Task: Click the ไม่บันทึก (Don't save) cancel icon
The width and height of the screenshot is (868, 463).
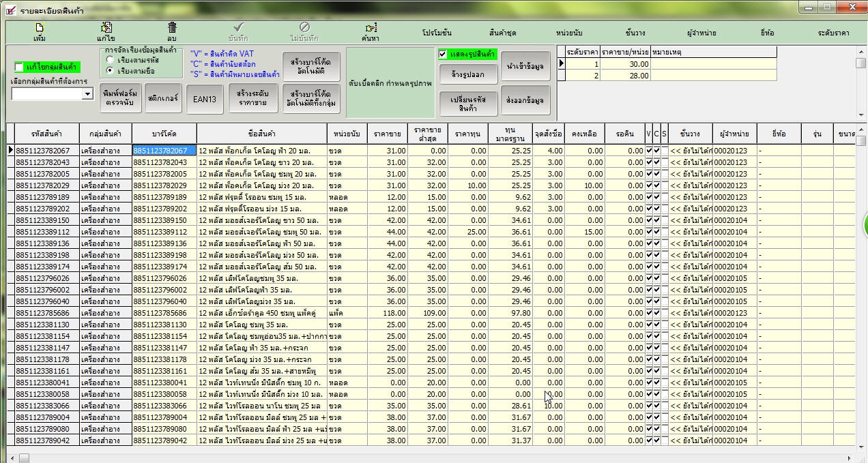Action: [304, 28]
